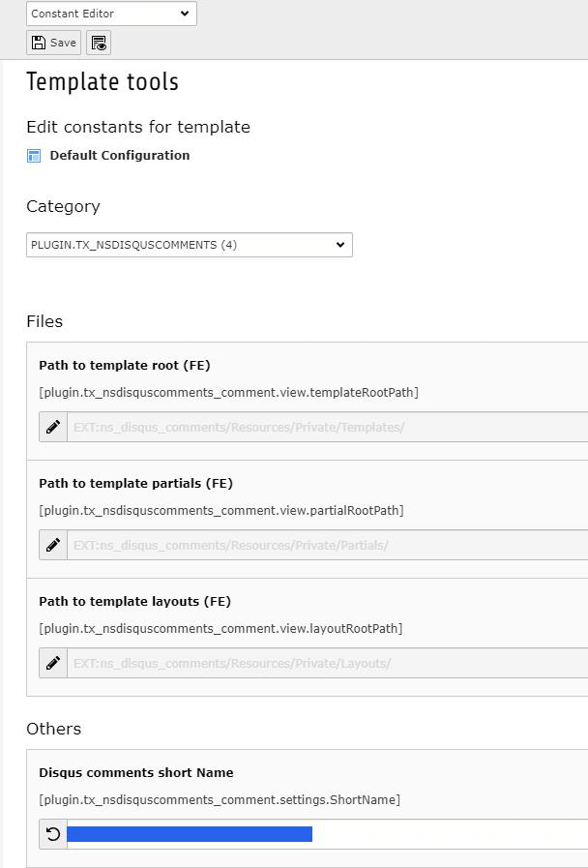Click the 'Path to template partials (FE)' label
The image size is (588, 868).
point(135,484)
